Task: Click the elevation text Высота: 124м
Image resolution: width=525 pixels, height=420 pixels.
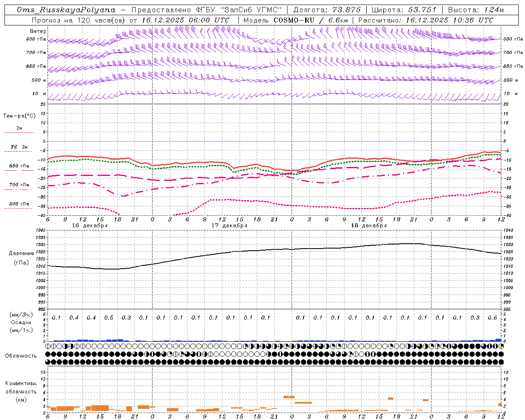Action: 476,10
